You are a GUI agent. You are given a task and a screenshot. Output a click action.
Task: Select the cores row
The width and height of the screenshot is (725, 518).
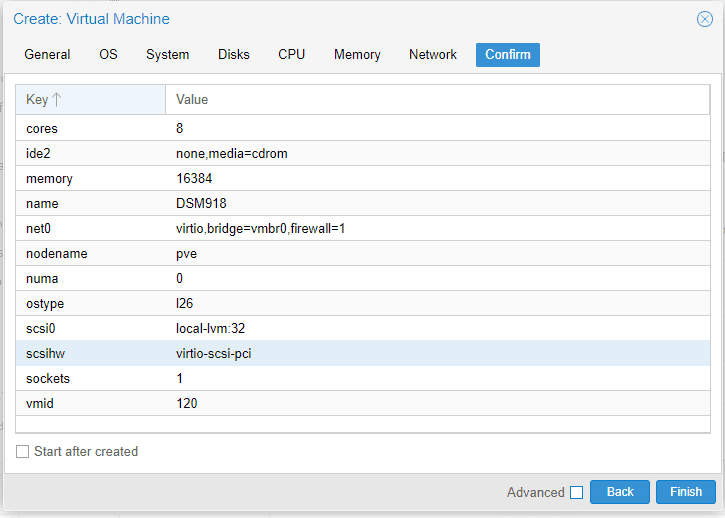363,128
